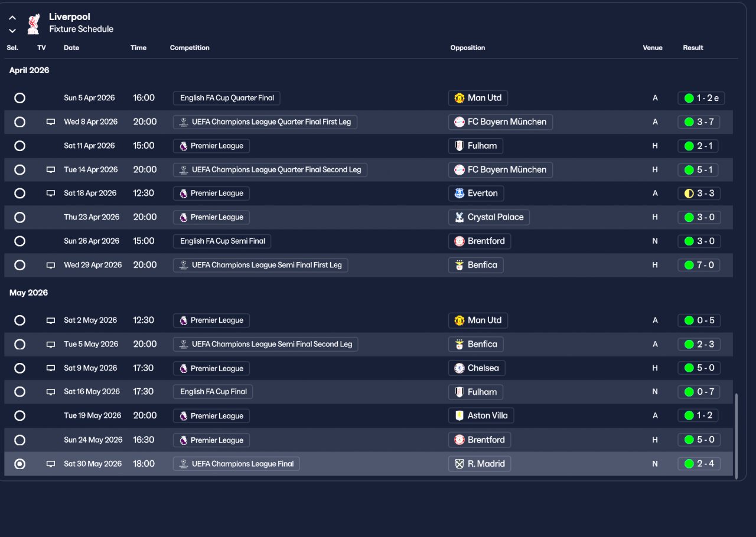Click Premier League logo on Sat 11 Apr row
756x537 pixels.
pyautogui.click(x=183, y=146)
